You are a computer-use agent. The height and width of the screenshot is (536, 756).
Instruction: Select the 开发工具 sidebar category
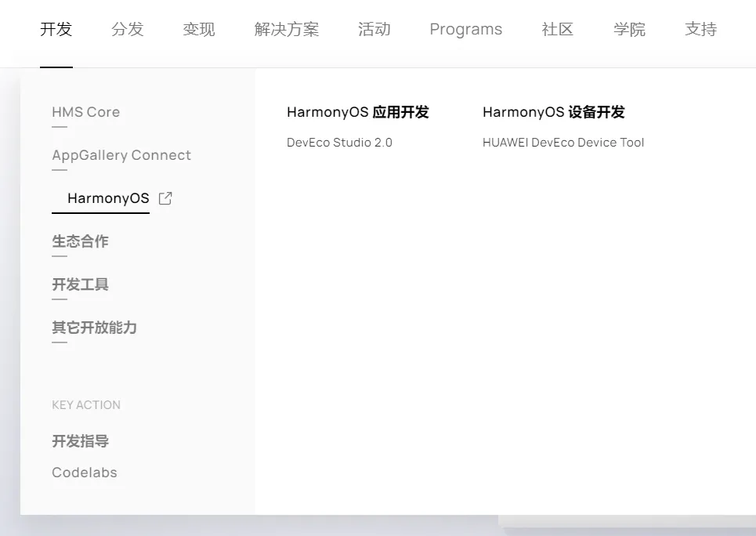80,284
